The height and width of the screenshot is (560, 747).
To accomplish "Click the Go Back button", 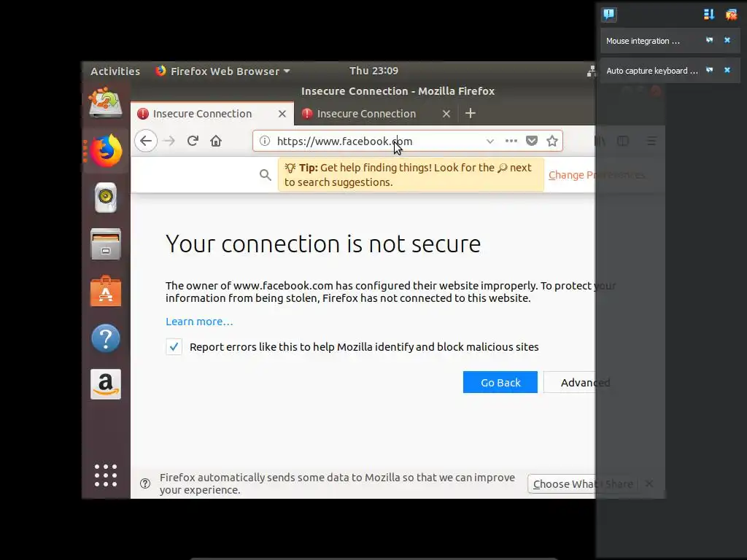I will 500,382.
